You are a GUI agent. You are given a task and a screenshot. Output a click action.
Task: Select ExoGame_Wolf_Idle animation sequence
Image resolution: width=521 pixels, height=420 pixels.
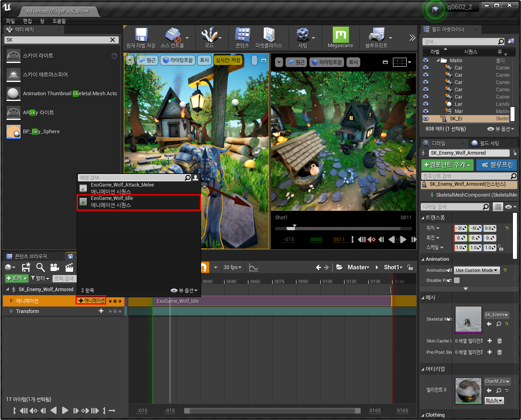[x=139, y=202]
